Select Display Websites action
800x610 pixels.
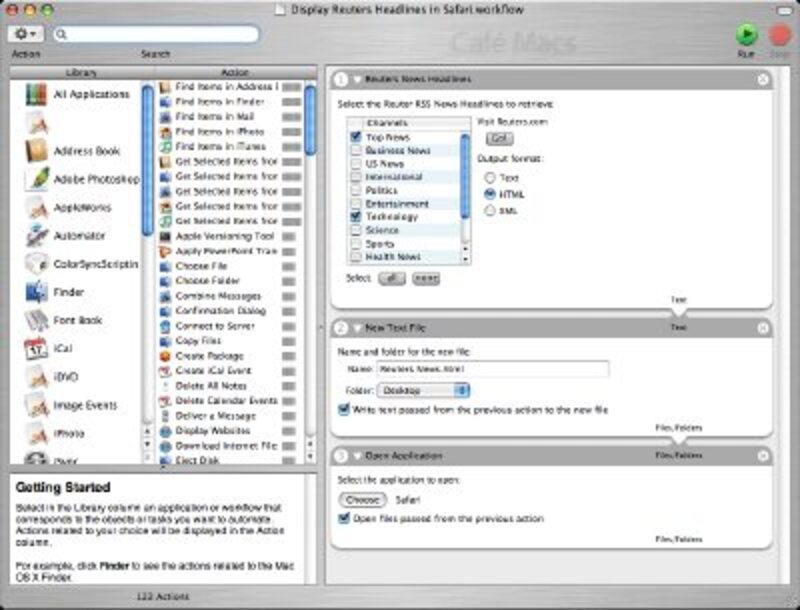[228, 431]
